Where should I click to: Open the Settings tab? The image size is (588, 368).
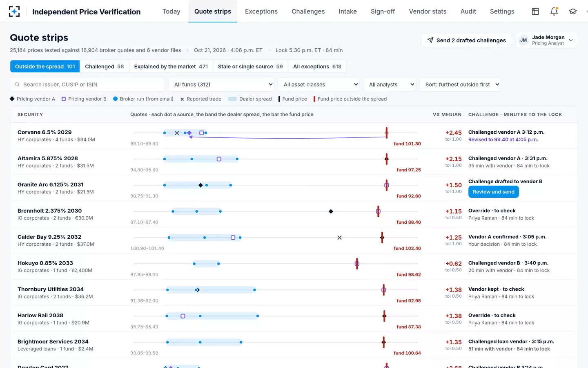pyautogui.click(x=502, y=11)
